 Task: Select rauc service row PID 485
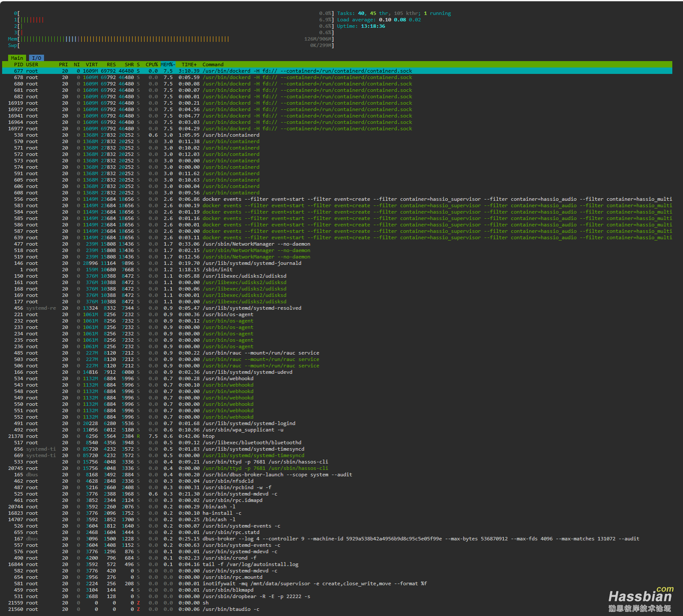click(x=337, y=353)
